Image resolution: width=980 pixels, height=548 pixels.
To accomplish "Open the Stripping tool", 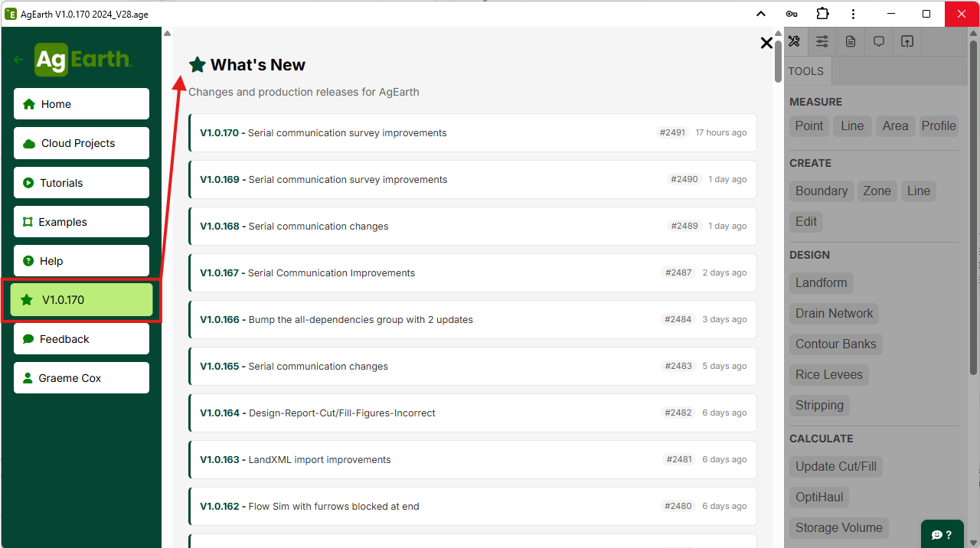I will tap(820, 406).
